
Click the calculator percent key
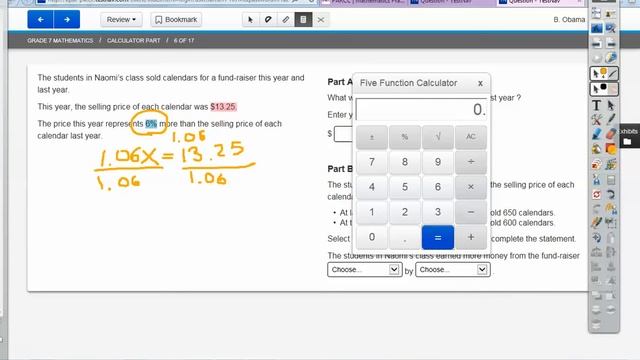pos(404,137)
